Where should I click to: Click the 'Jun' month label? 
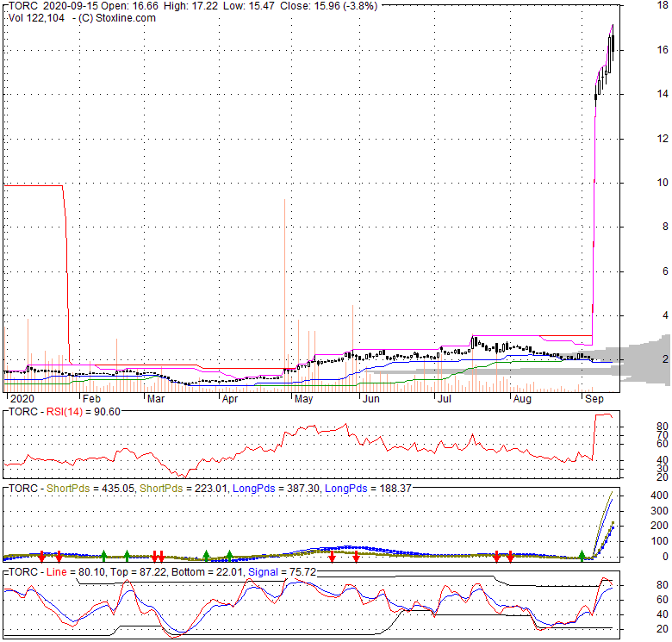[371, 399]
